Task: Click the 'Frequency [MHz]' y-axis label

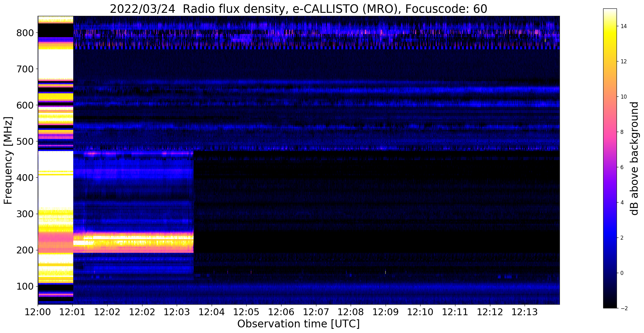Action: (8, 160)
